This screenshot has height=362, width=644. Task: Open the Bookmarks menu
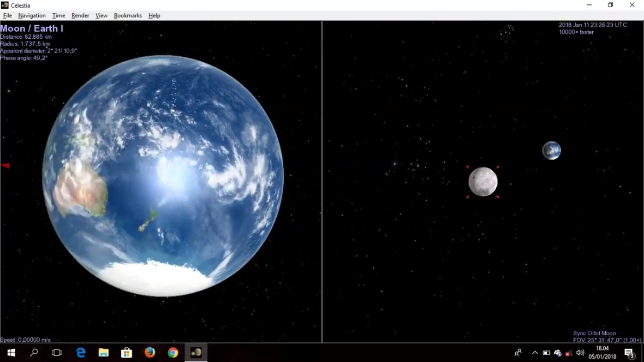128,16
